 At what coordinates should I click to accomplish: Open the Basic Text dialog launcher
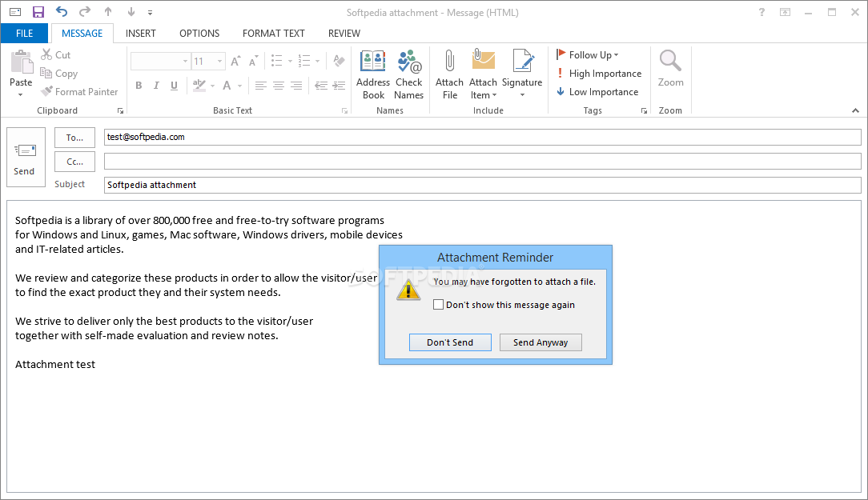click(345, 110)
